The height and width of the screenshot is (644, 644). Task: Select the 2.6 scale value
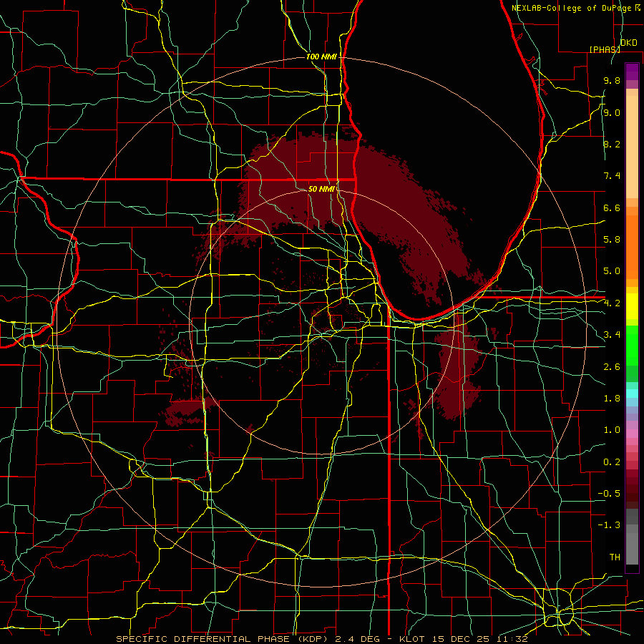tap(612, 367)
